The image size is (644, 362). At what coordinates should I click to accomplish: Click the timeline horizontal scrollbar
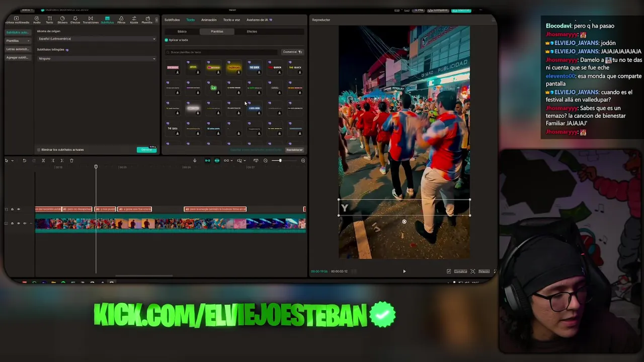coord(144,276)
